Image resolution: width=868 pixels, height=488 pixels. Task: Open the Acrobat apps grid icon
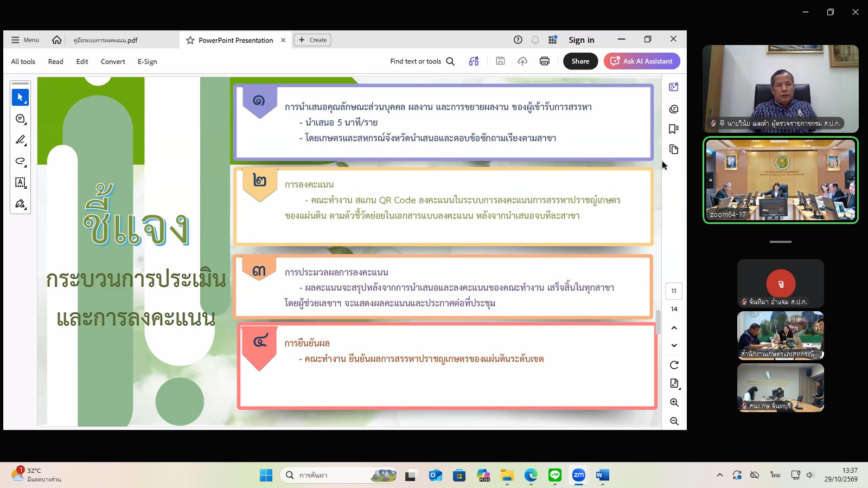point(553,40)
